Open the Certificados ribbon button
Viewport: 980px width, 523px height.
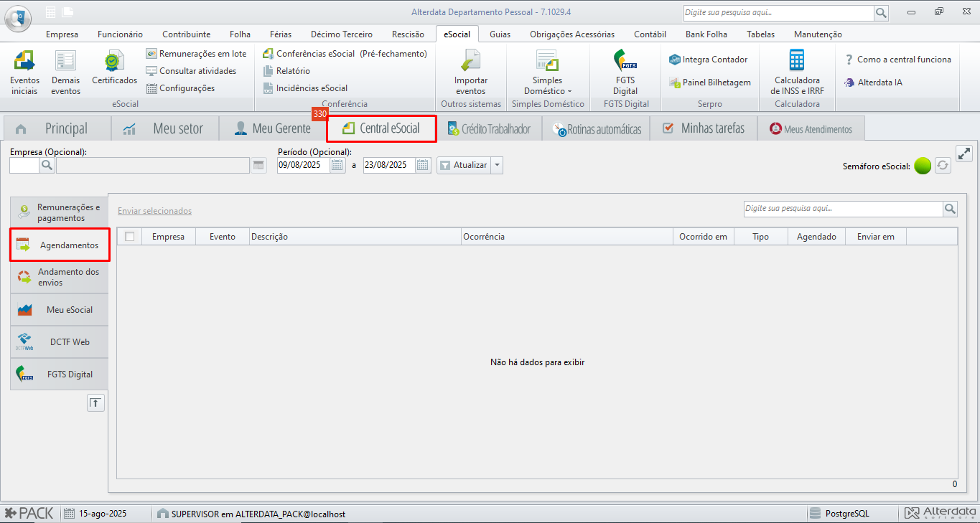coord(114,67)
